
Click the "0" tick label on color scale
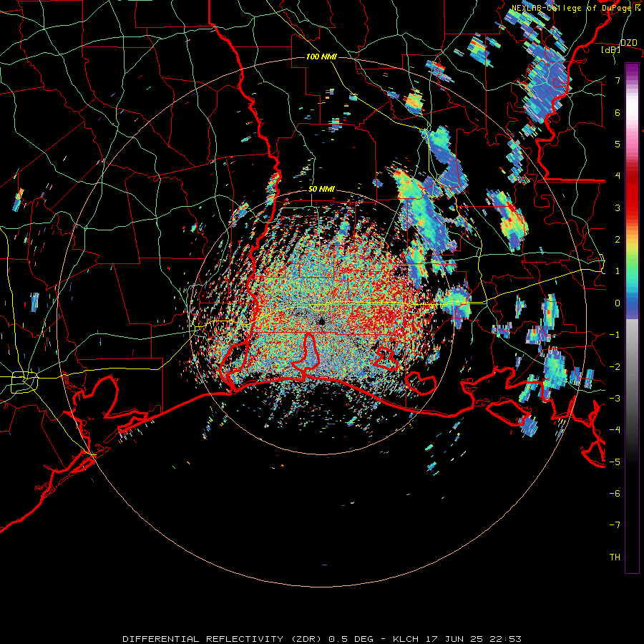618,303
